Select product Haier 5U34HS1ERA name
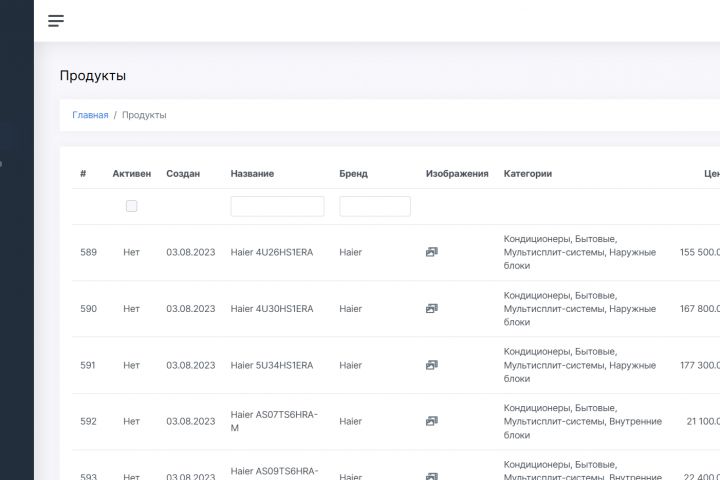720x480 pixels. (271, 365)
